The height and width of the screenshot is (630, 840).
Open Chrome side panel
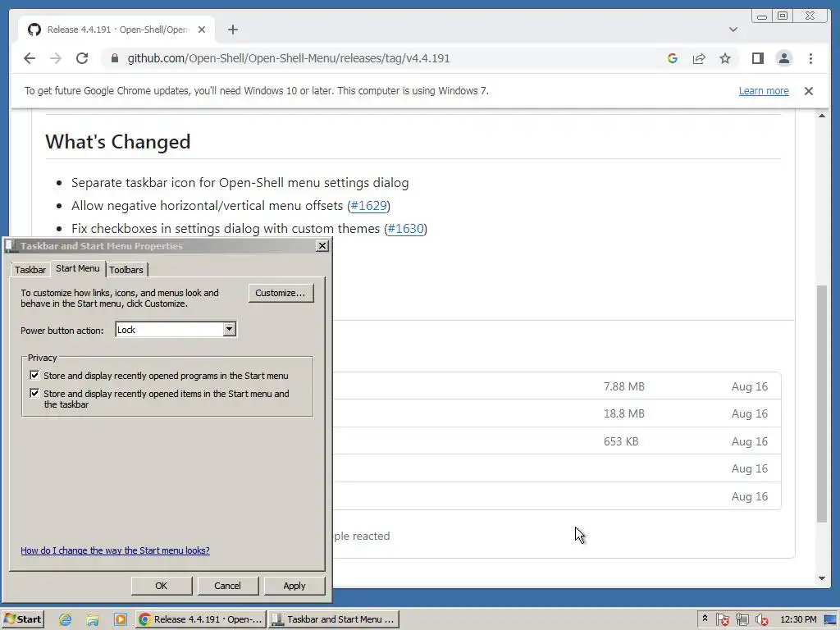pyautogui.click(x=757, y=58)
